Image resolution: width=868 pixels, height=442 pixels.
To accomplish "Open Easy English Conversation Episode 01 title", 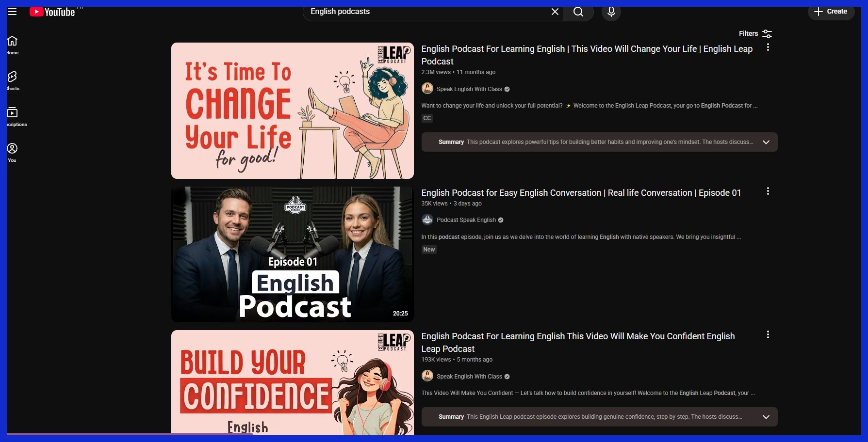I will pyautogui.click(x=581, y=193).
